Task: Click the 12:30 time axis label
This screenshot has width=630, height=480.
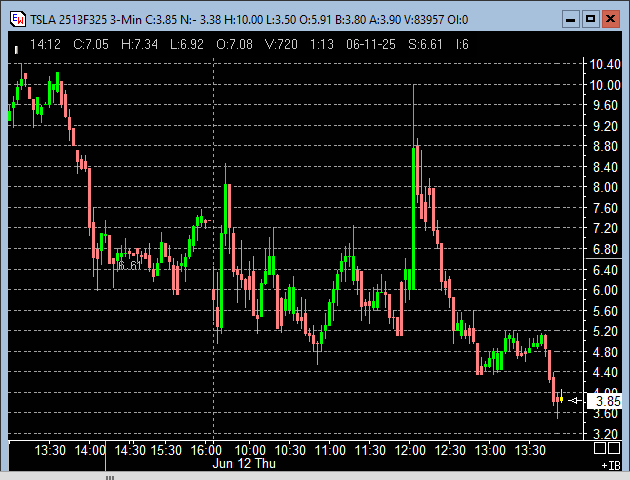Action: tap(450, 450)
